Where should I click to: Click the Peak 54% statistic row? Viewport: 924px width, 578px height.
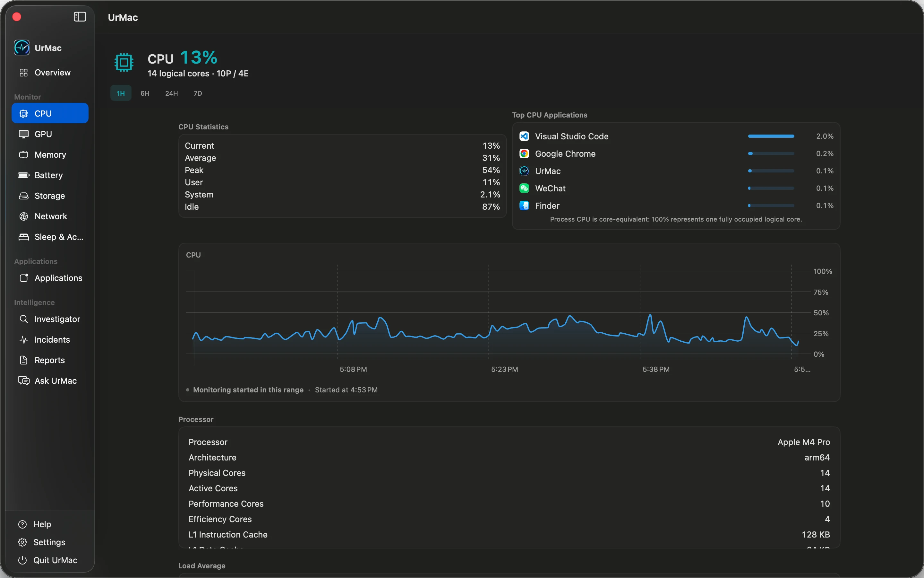point(342,170)
